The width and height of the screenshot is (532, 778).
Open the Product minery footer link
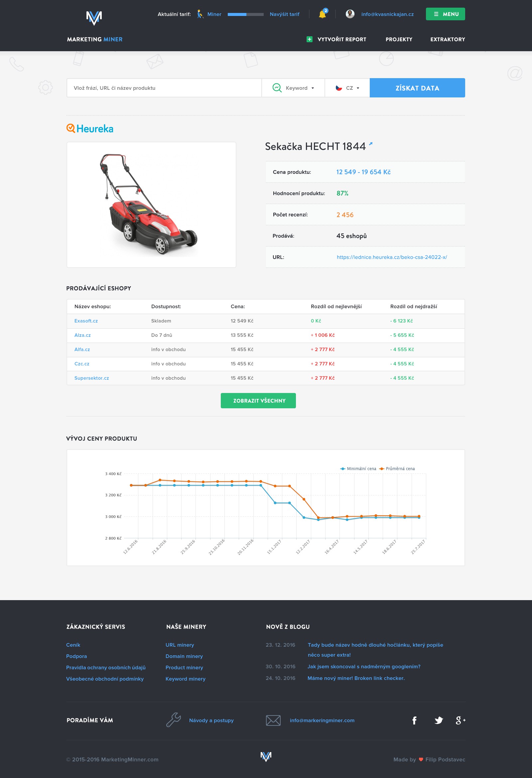tap(184, 668)
